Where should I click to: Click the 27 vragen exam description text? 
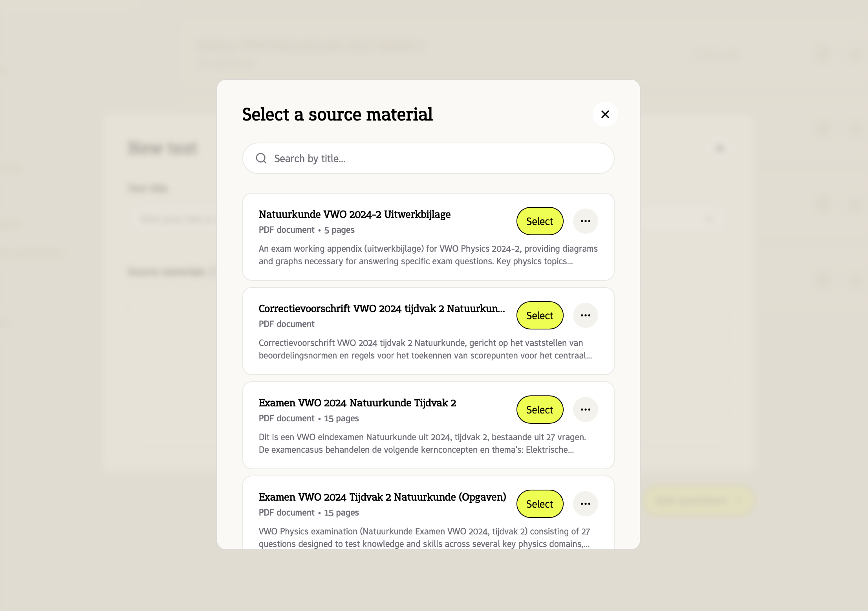422,443
